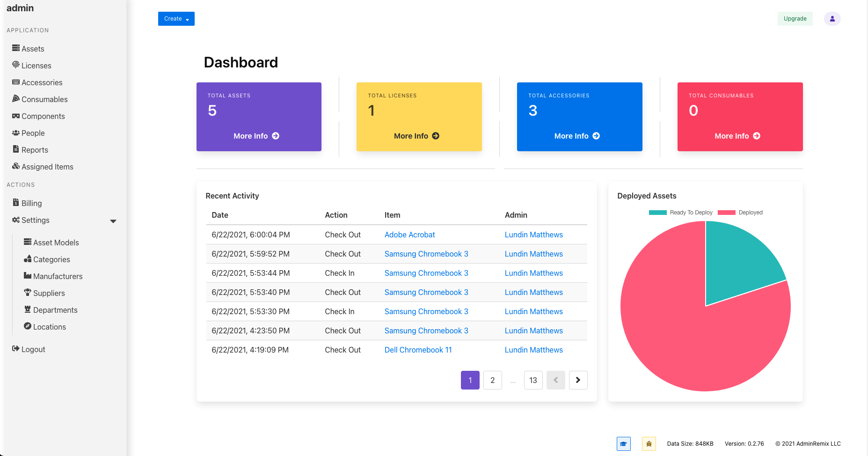Go to page 2 of Recent Activity
Viewport: 868px width, 456px height.
[x=493, y=380]
